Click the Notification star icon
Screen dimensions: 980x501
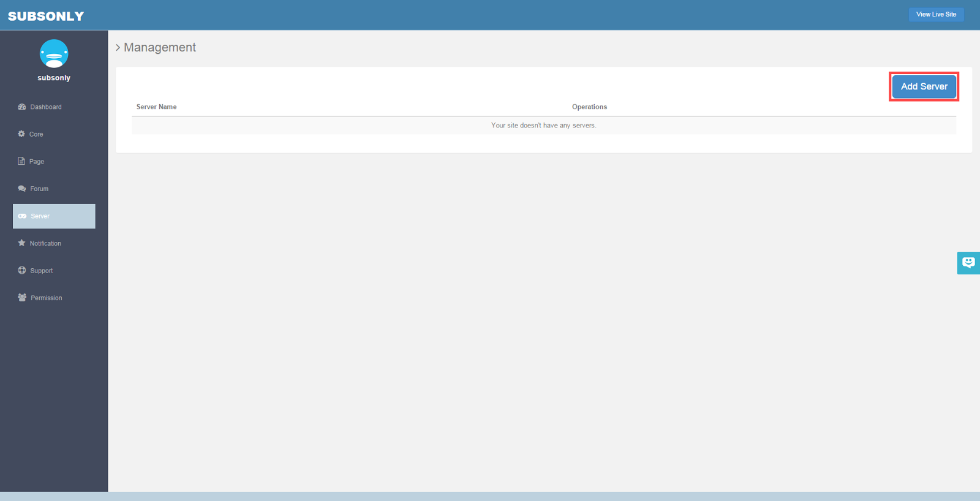click(21, 243)
